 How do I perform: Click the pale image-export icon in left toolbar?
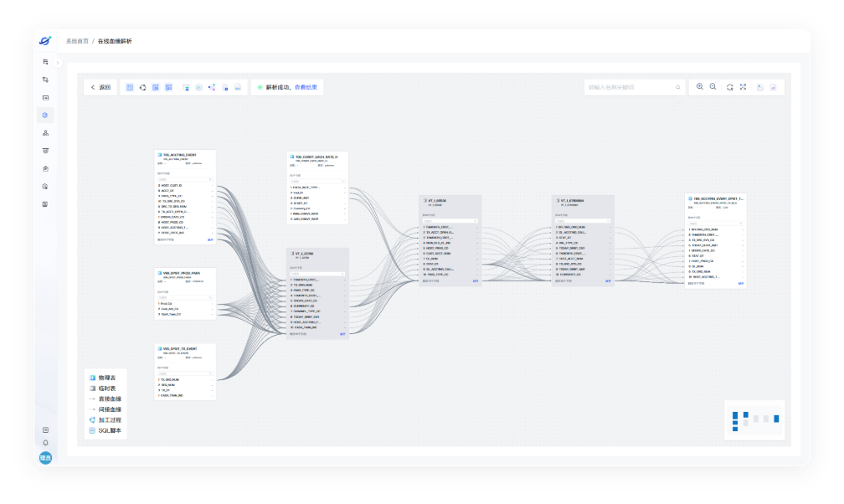coord(238,87)
